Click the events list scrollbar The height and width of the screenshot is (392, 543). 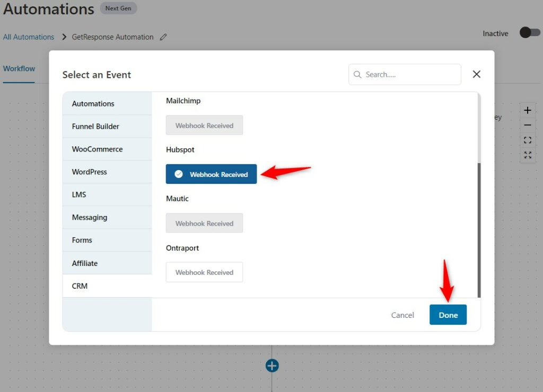[x=479, y=230]
